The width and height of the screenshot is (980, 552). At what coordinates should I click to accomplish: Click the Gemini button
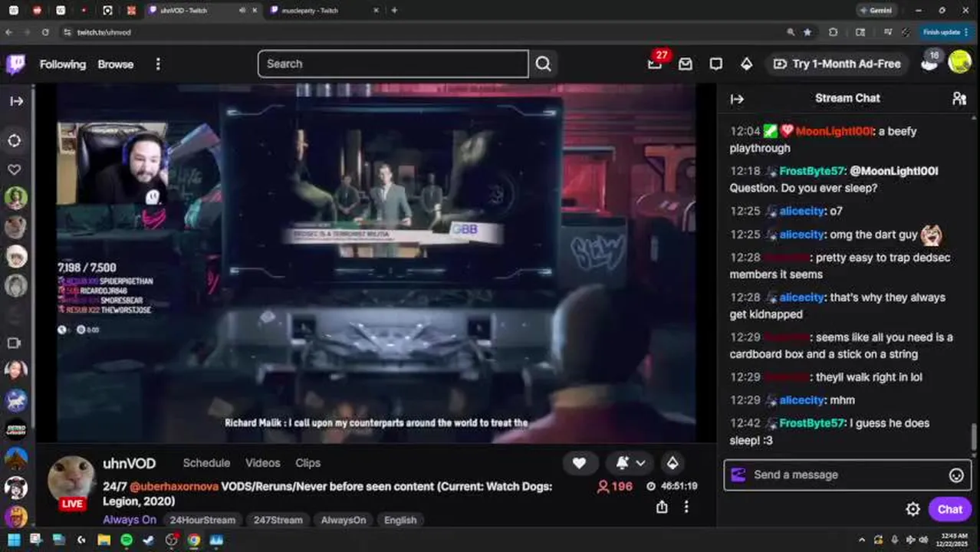(875, 11)
